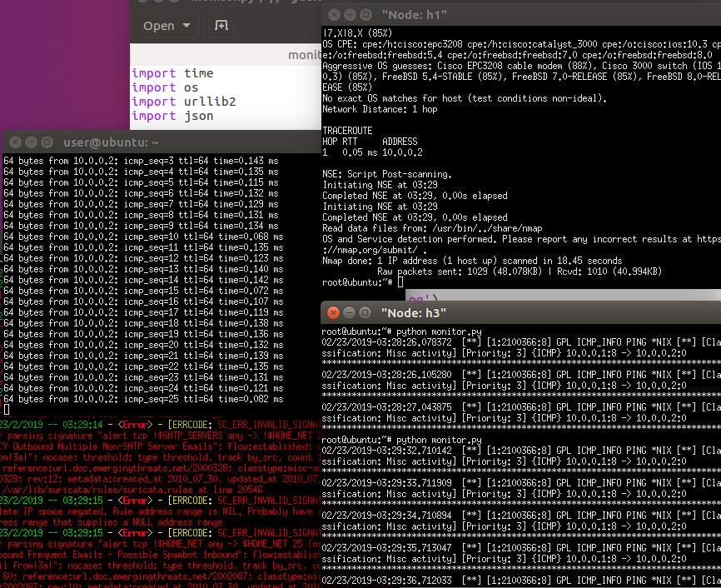Click "NSE: Script Post-scanning." line

387,174
